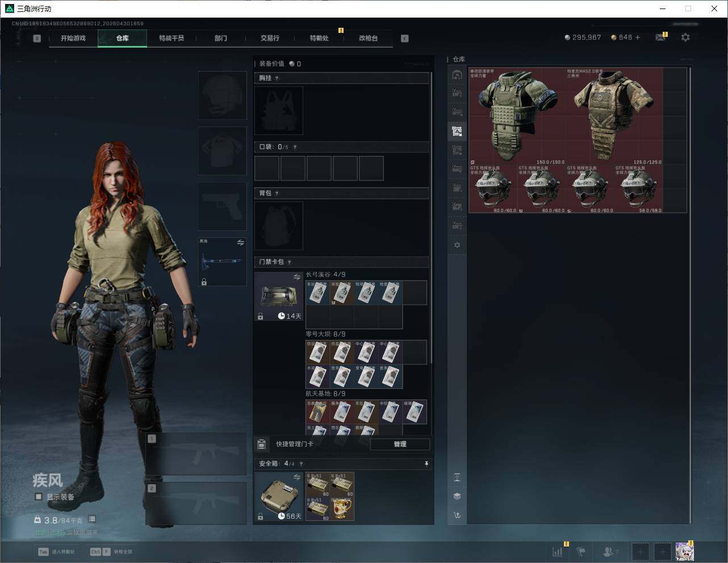This screenshot has height=563, width=728.
Task: Click the help icon next to 背包
Action: (277, 194)
